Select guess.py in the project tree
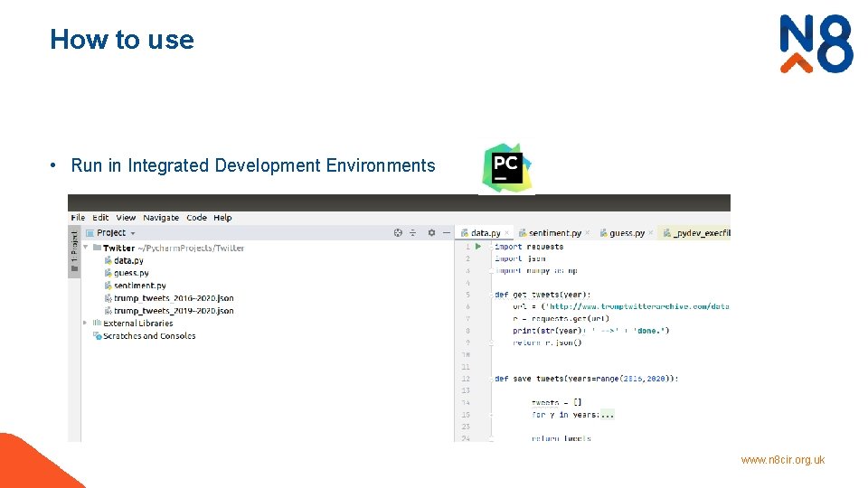868x488 pixels. click(131, 273)
